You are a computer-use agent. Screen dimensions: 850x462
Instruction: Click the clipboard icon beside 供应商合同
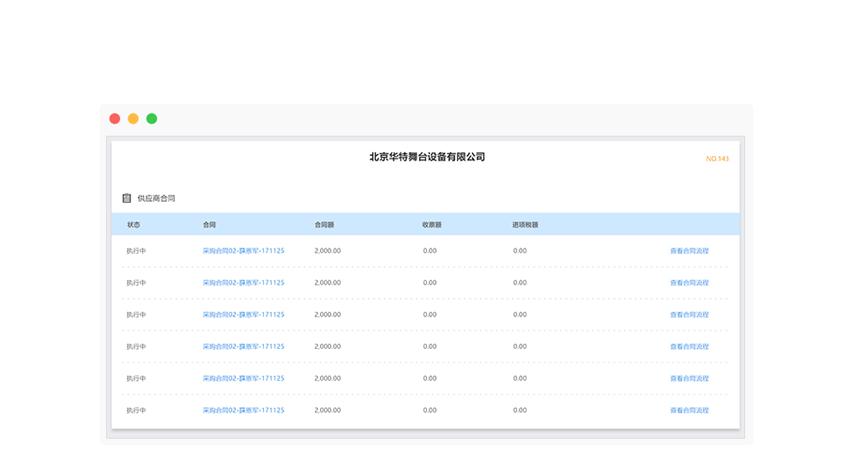tap(127, 199)
